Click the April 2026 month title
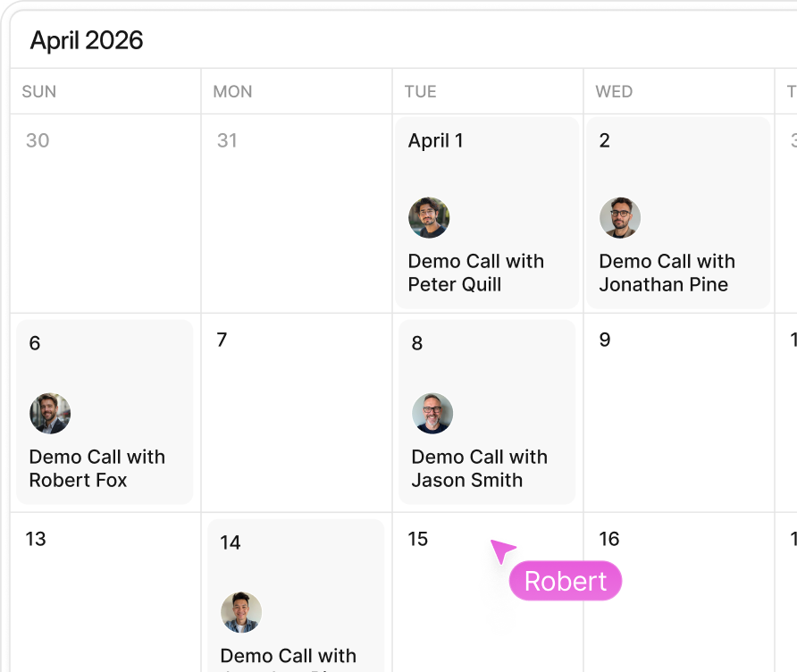The image size is (797, 672). [87, 40]
